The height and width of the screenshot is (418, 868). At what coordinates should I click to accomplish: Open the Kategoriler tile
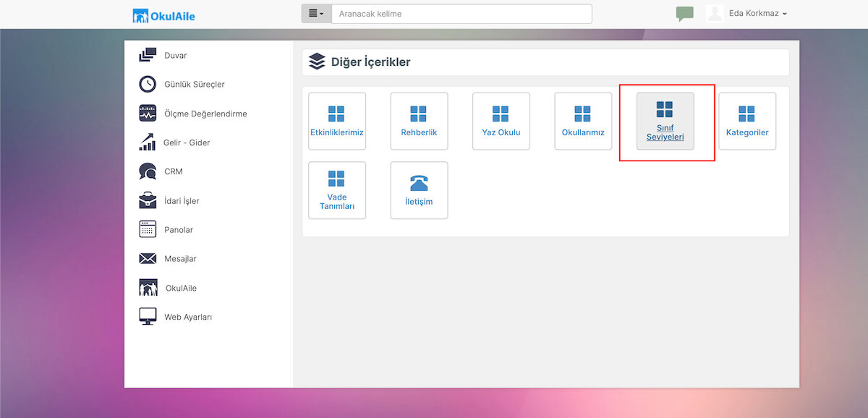pyautogui.click(x=747, y=121)
